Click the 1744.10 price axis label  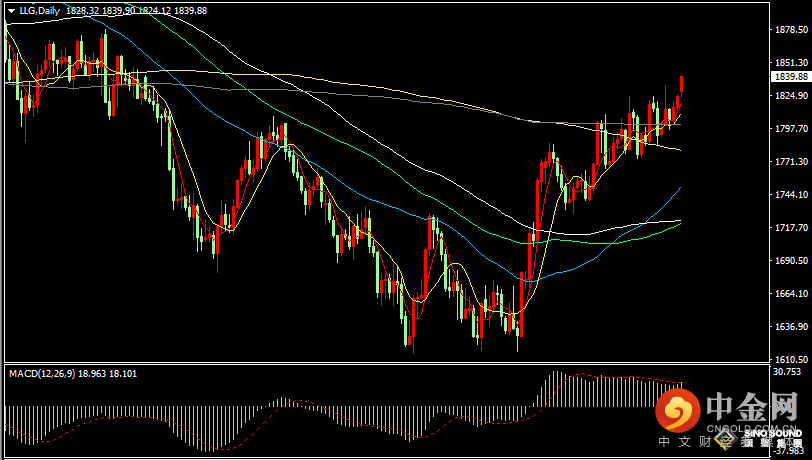point(790,195)
